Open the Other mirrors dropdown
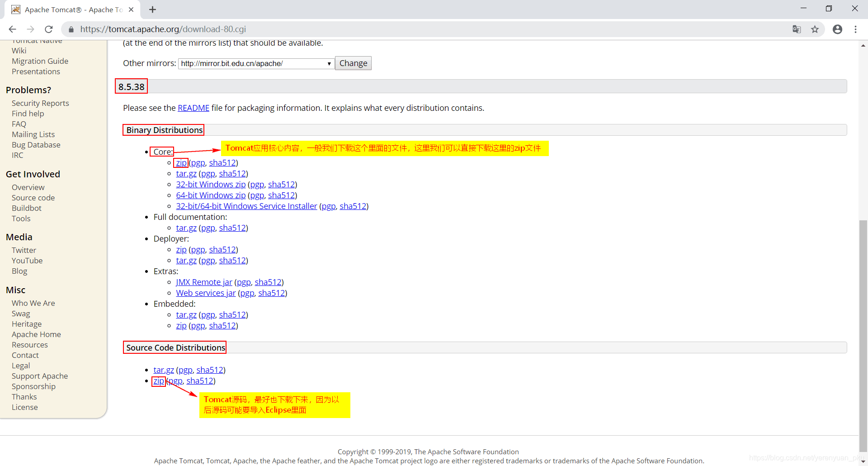This screenshot has width=868, height=466. 256,64
